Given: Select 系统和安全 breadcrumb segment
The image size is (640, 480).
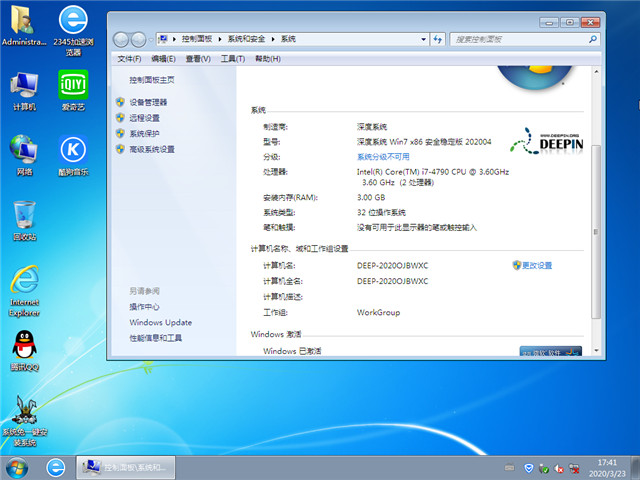Looking at the screenshot, I should (x=246, y=39).
